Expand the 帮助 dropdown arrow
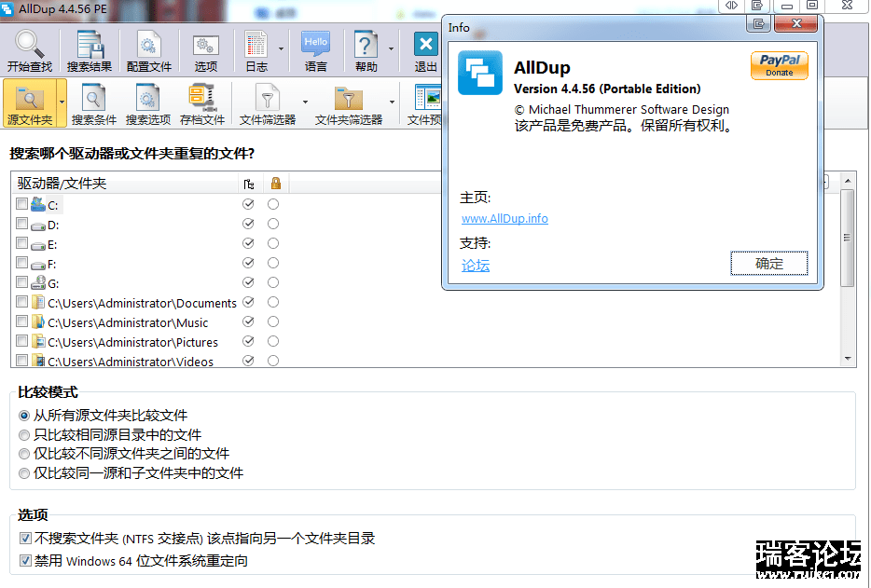The width and height of the screenshot is (871, 588). [x=391, y=49]
